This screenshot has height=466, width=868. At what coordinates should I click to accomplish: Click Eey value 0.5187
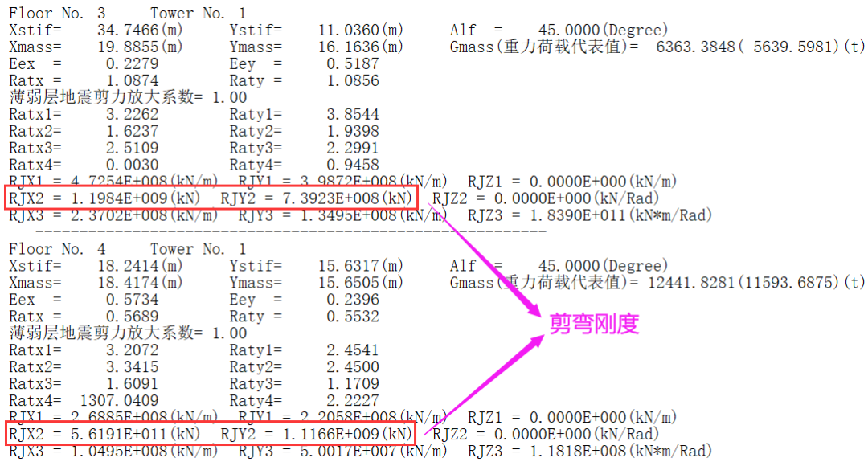click(353, 63)
